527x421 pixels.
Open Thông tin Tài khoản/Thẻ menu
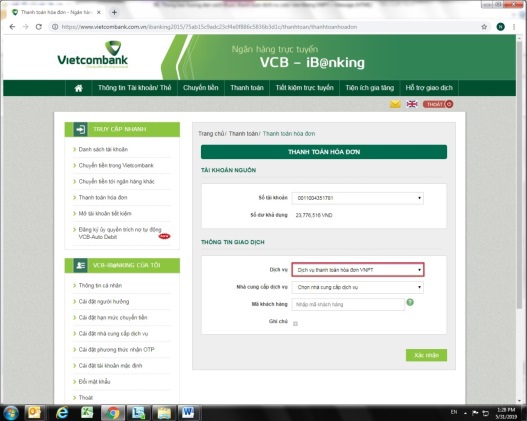pos(134,88)
